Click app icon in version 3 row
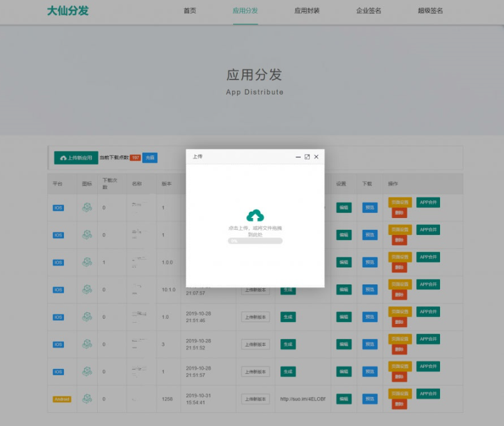The image size is (504, 426). 87,344
